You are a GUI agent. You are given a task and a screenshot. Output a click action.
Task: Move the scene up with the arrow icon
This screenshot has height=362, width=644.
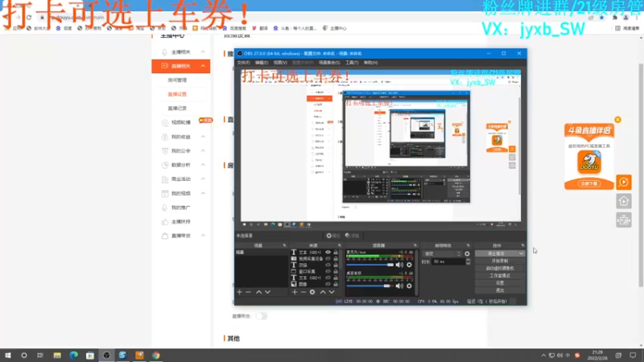258,292
